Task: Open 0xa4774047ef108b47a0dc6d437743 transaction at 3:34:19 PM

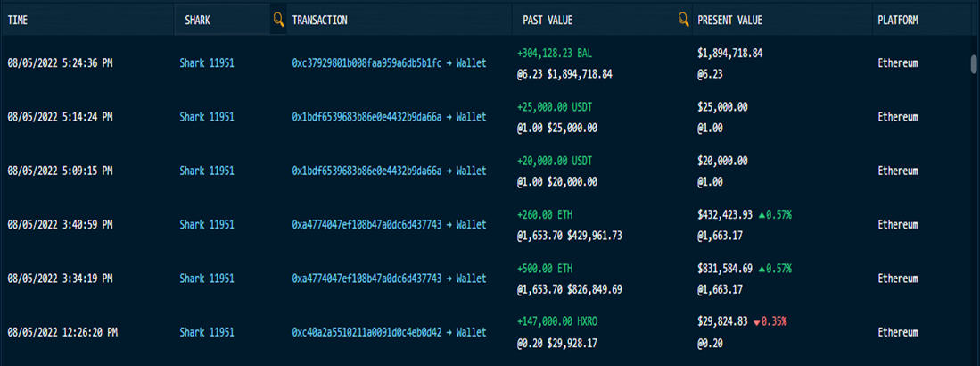Action: 389,279
